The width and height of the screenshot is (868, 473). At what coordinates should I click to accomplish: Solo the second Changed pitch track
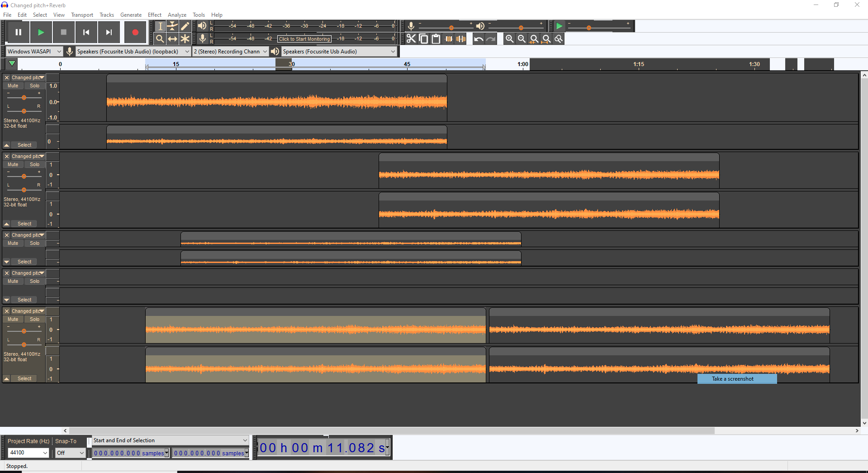[x=34, y=164]
